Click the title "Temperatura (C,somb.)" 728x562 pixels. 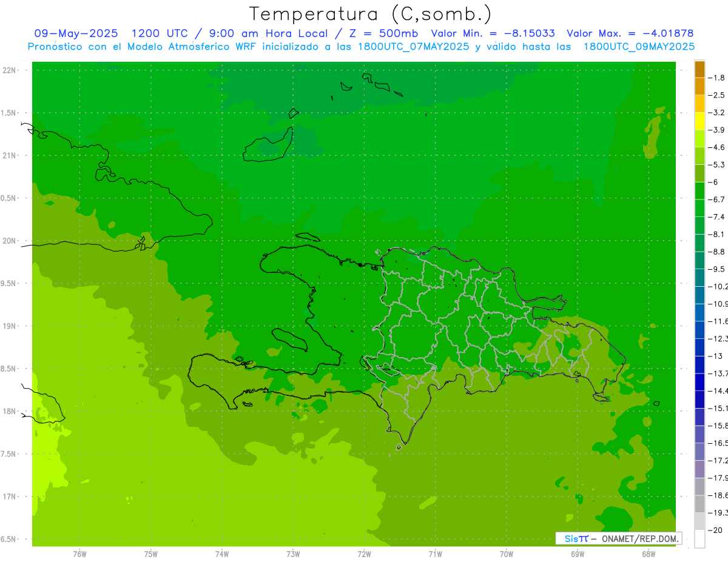click(x=370, y=14)
